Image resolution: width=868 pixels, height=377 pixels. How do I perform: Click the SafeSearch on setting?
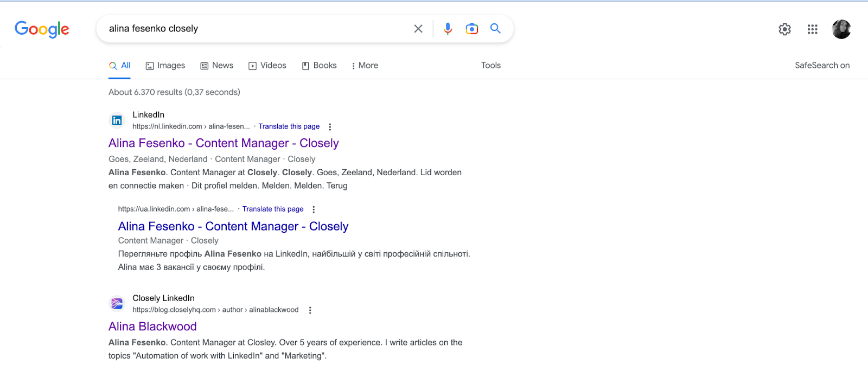(822, 66)
